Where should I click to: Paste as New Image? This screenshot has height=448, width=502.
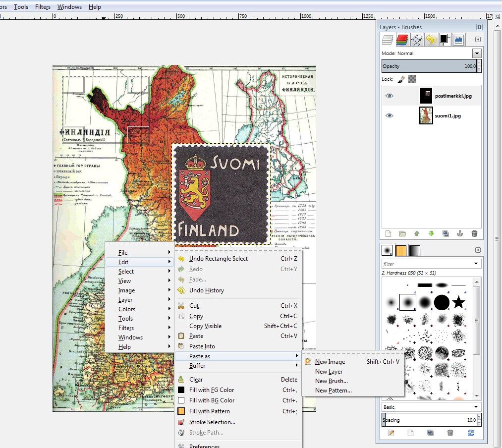coord(353,362)
